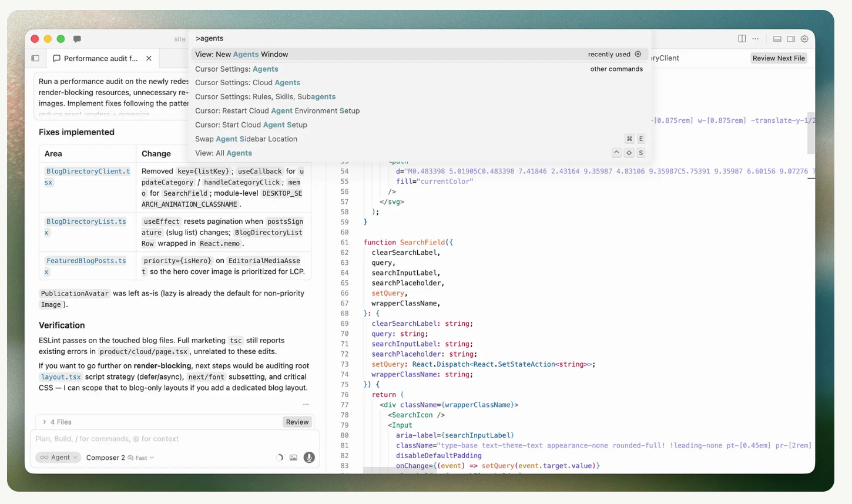Click the user prompt message box

click(x=112, y=97)
